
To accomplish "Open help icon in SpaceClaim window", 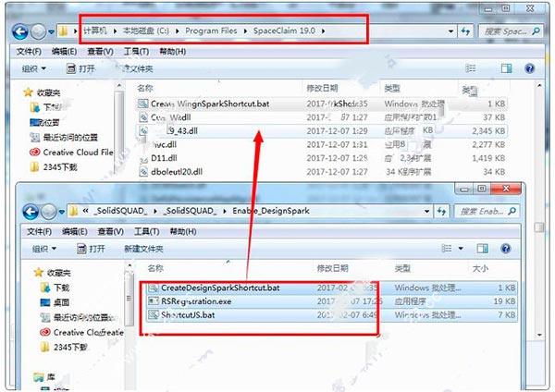I will (530, 68).
